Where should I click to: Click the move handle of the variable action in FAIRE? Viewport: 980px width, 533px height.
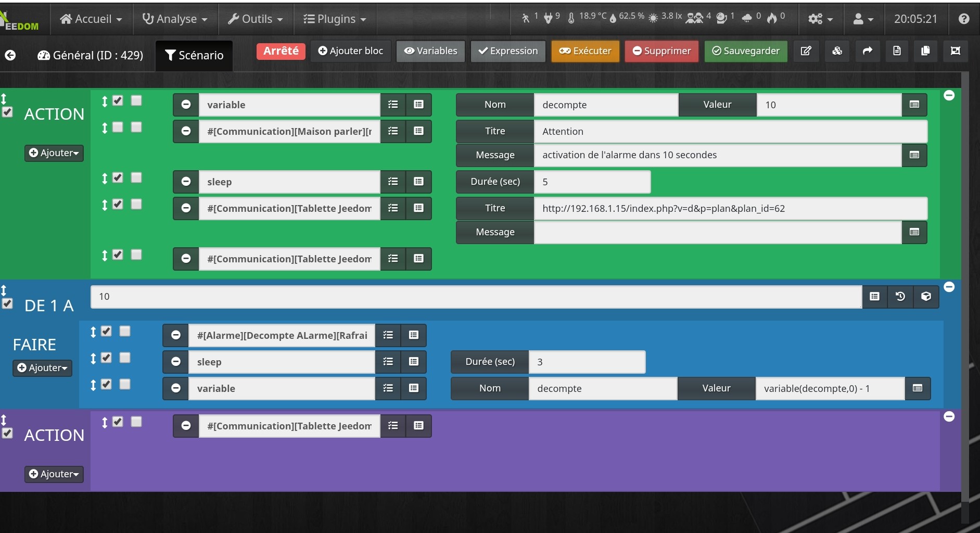(x=93, y=385)
